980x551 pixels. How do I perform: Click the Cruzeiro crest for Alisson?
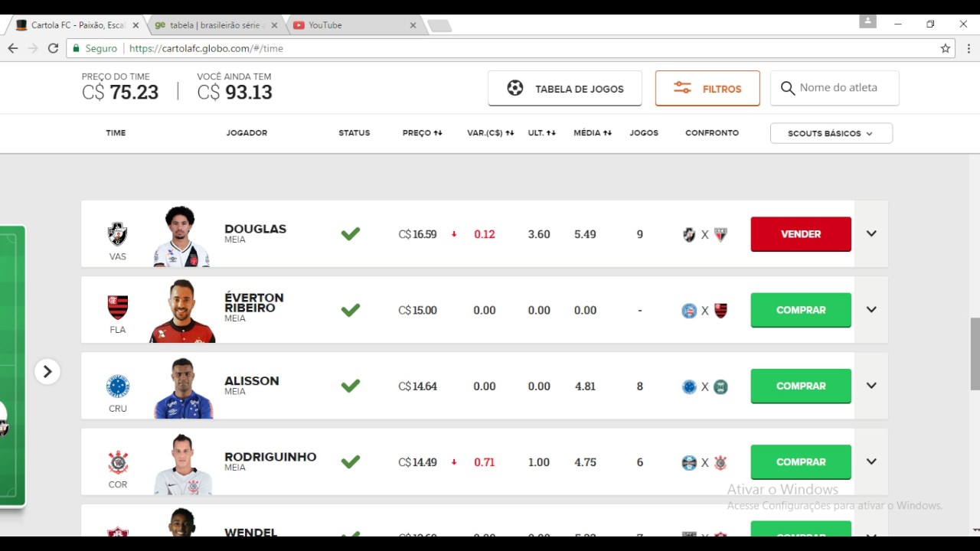click(117, 386)
